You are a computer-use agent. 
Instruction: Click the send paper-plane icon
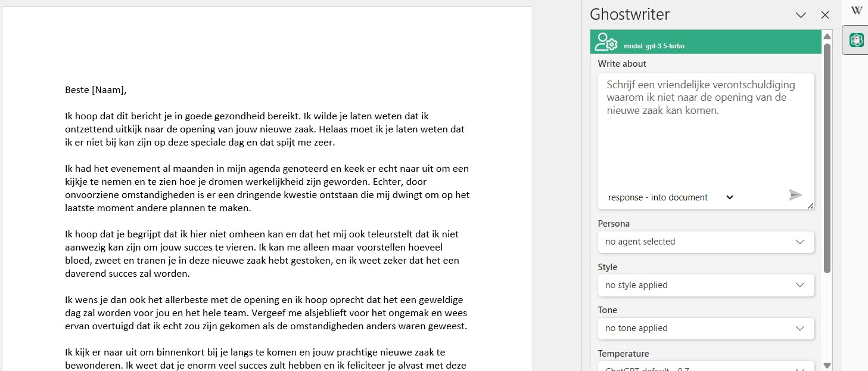[x=795, y=194]
